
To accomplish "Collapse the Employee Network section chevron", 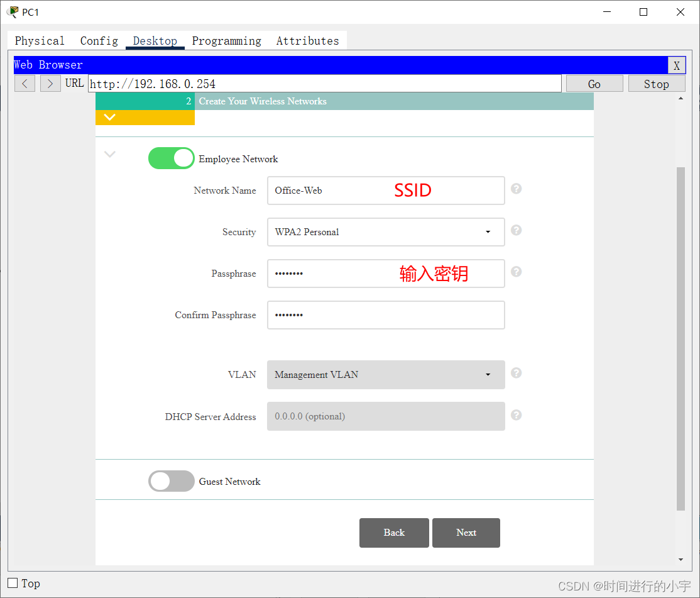I will (x=110, y=154).
